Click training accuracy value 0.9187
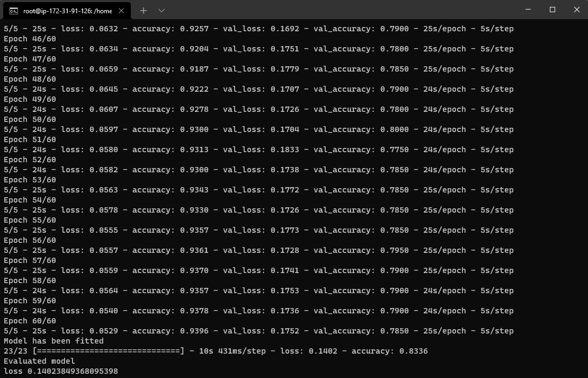Screen dimensions: 588x378 [x=194, y=69]
